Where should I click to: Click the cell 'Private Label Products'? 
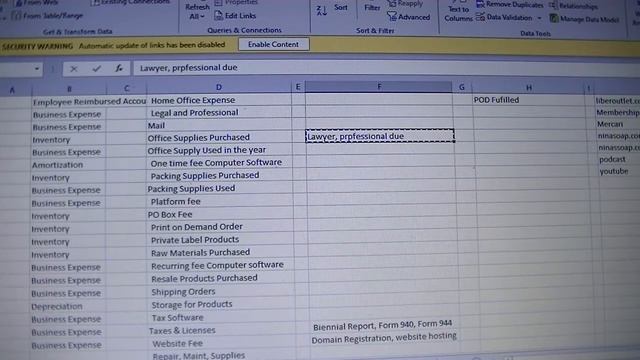[x=195, y=240]
